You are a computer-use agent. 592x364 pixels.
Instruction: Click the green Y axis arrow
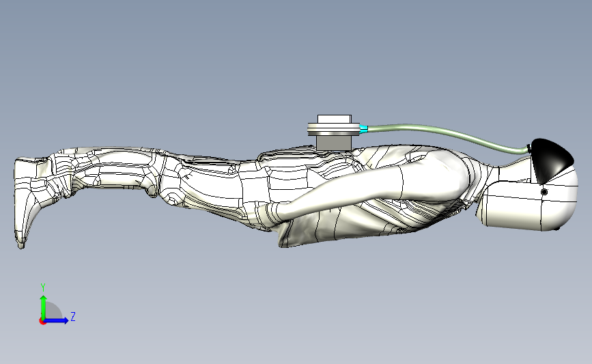44,307
